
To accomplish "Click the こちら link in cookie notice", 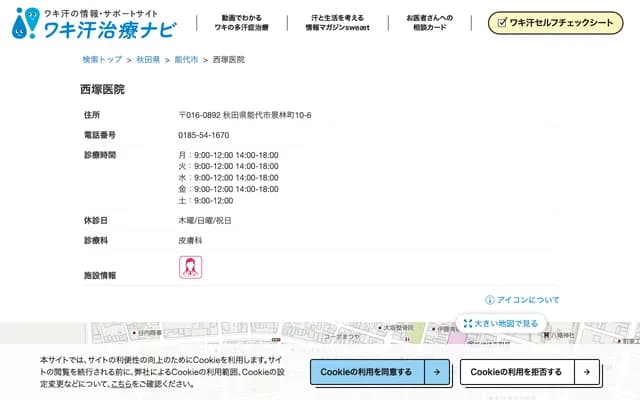I will pyautogui.click(x=121, y=384).
